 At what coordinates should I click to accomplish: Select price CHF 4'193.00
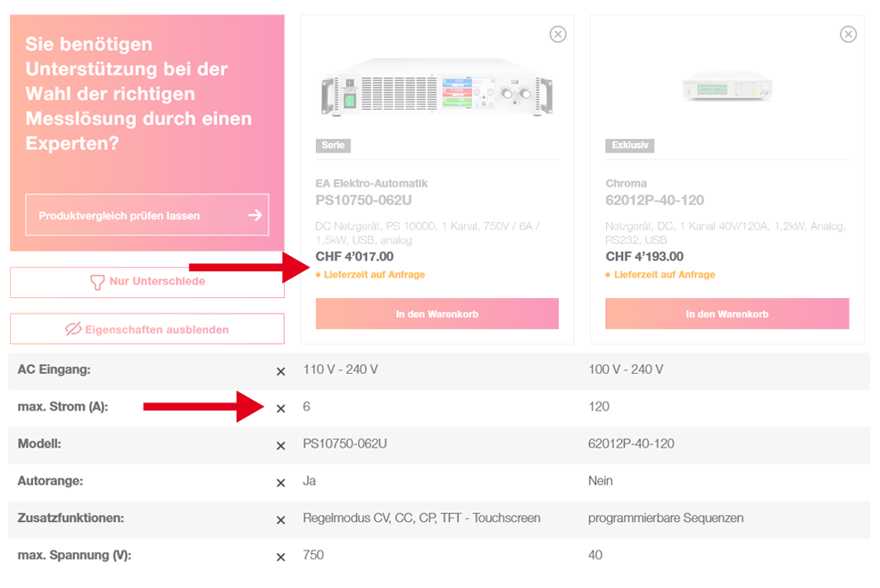(x=645, y=256)
